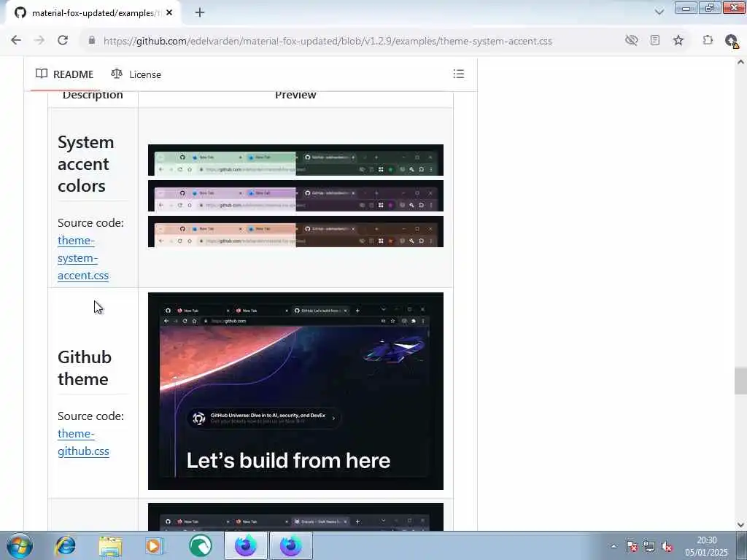Reload the page with the refresh icon
Screen dimensions: 747x560
[63, 41]
